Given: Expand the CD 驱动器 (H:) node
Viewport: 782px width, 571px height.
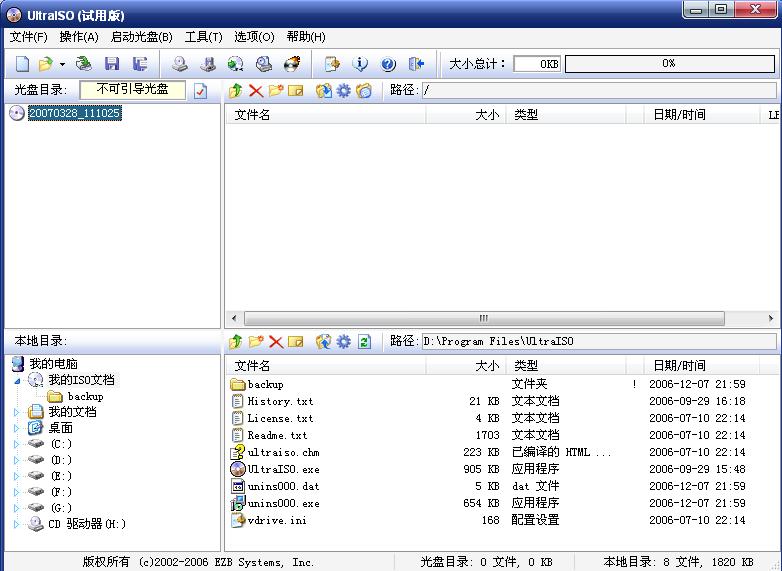Looking at the screenshot, I should [x=16, y=524].
